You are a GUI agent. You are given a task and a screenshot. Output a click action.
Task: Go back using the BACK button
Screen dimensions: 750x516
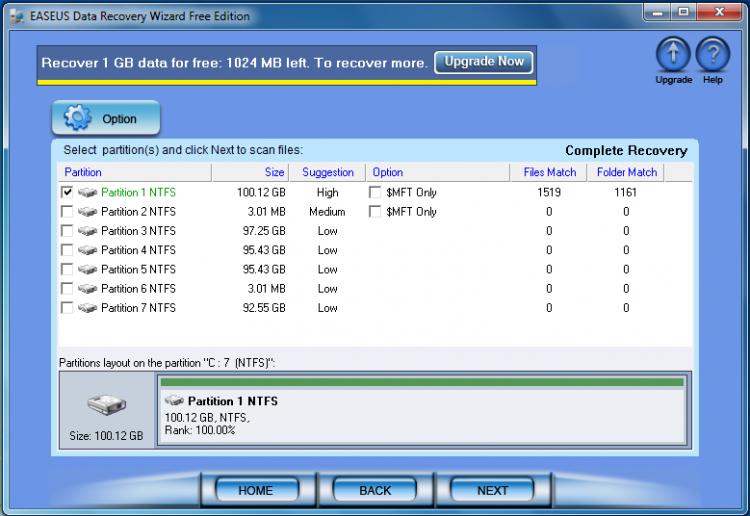(x=375, y=490)
